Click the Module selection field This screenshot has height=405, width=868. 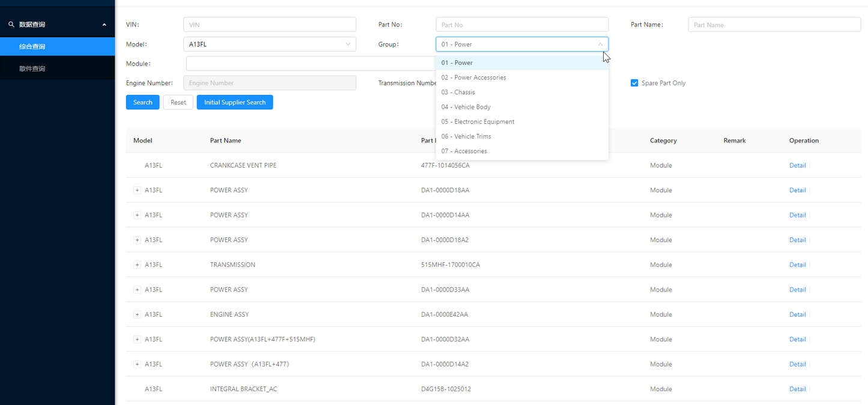311,64
